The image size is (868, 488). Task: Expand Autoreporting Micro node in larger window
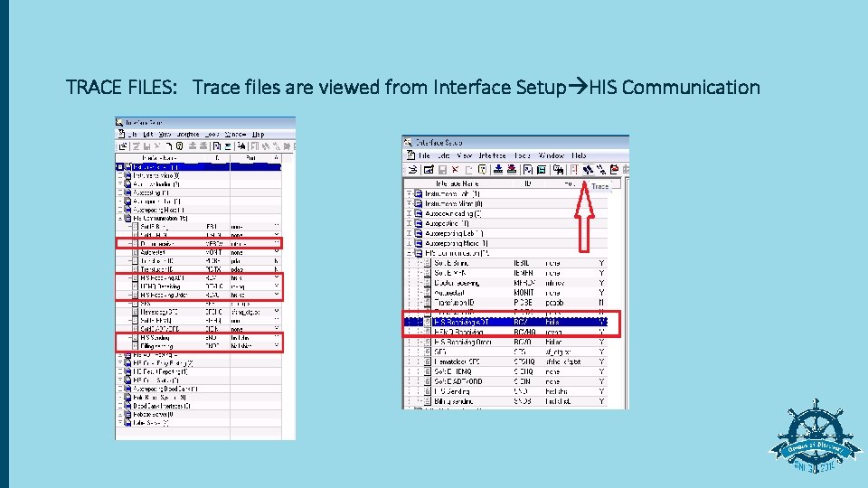(x=409, y=243)
